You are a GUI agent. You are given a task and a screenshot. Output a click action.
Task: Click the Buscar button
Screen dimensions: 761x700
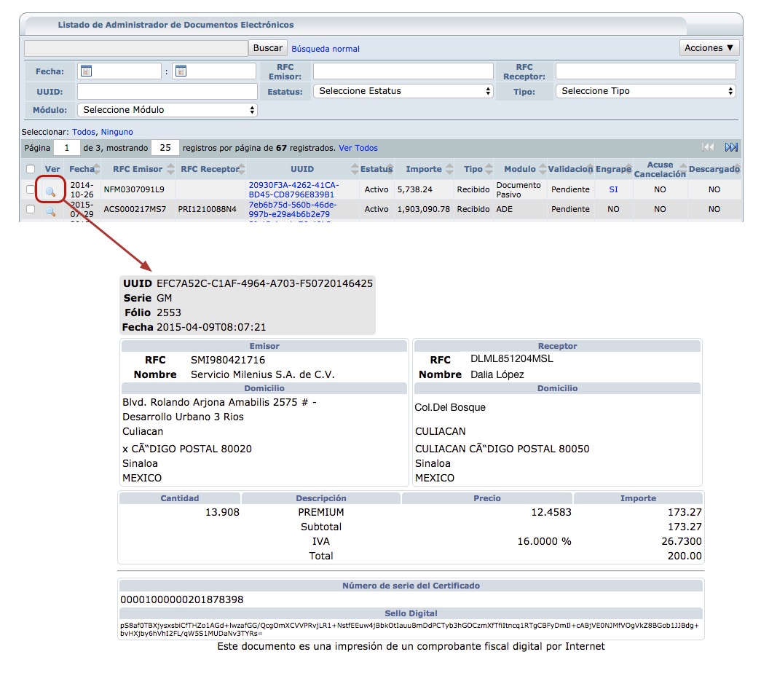tap(268, 47)
